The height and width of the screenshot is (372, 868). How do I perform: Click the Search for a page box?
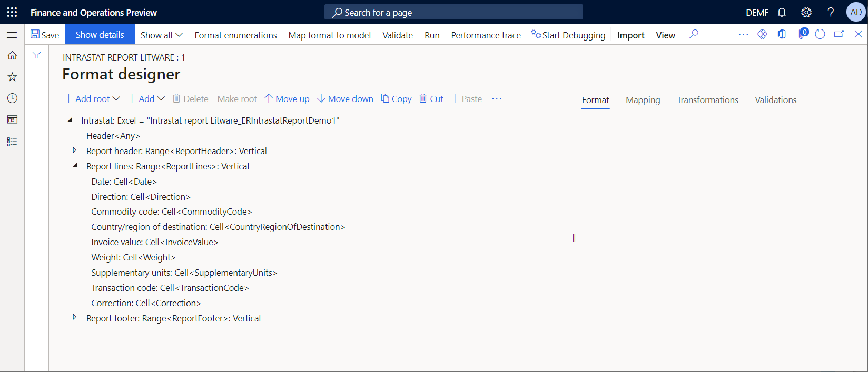point(453,12)
